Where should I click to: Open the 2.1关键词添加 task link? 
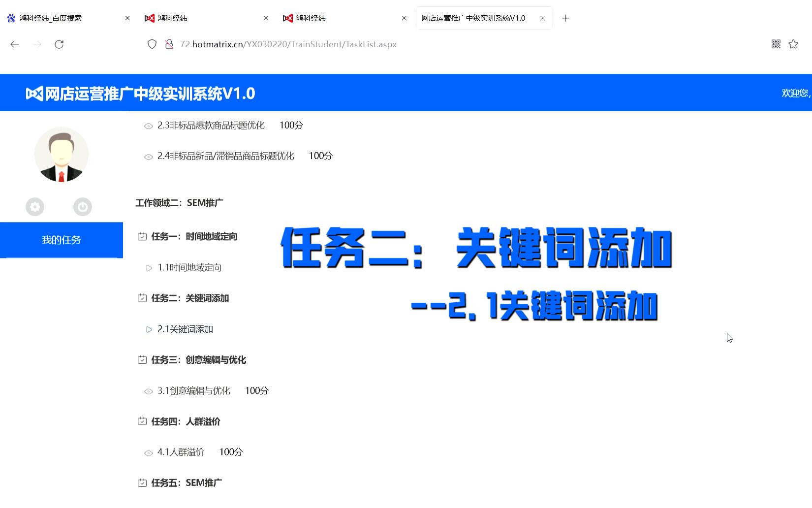click(185, 329)
